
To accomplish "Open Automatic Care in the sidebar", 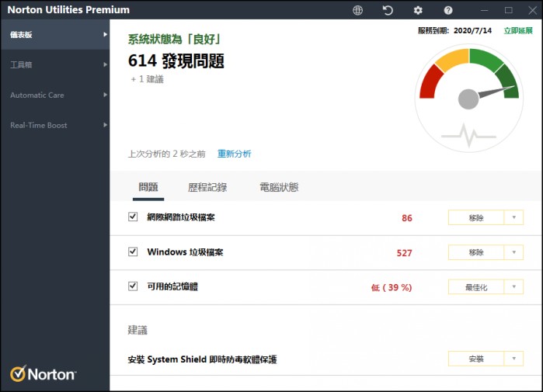I will pos(54,95).
